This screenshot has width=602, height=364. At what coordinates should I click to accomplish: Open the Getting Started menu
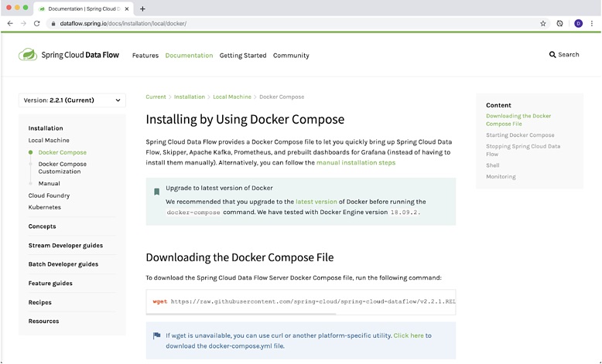click(x=243, y=55)
